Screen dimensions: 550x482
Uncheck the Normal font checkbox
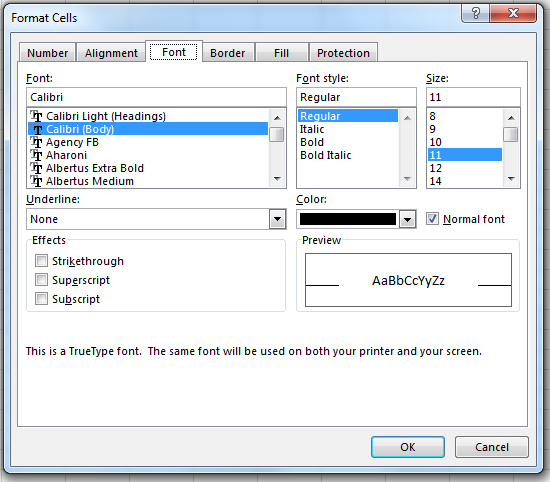(432, 219)
